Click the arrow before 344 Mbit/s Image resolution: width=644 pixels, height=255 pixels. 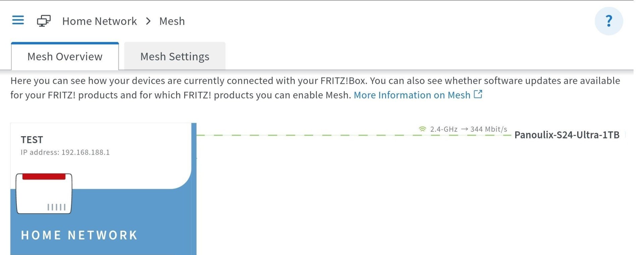point(464,129)
